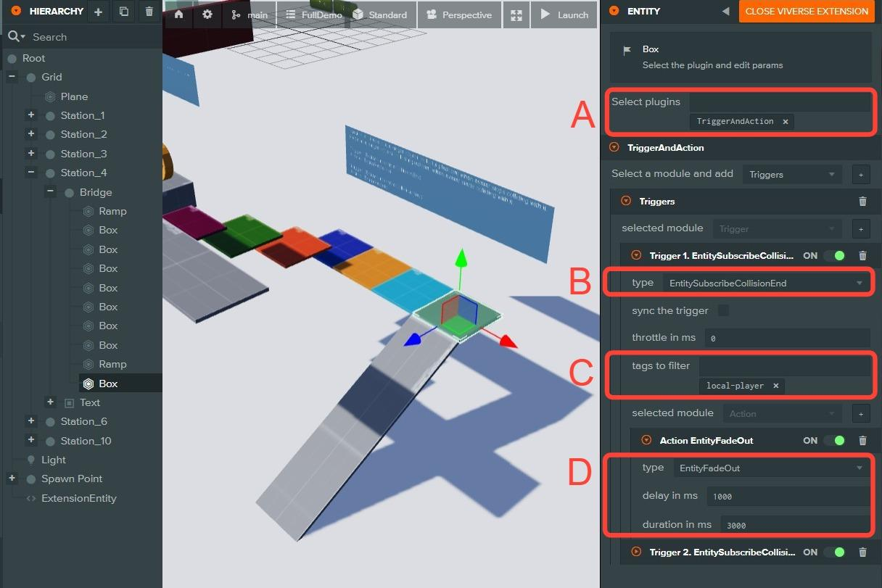Click the add entity plus icon in Hierarchy

[99, 12]
